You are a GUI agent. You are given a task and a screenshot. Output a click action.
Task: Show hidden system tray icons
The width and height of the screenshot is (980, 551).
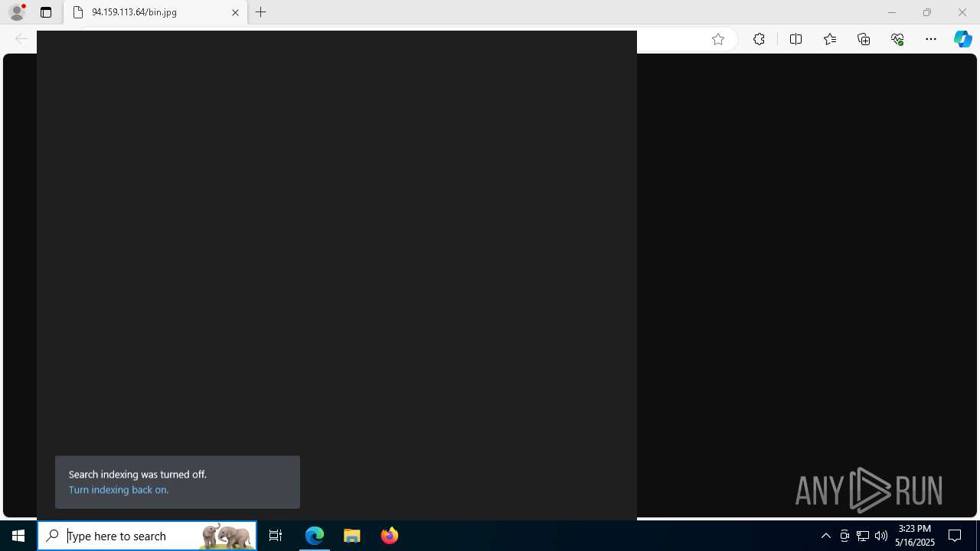click(825, 536)
